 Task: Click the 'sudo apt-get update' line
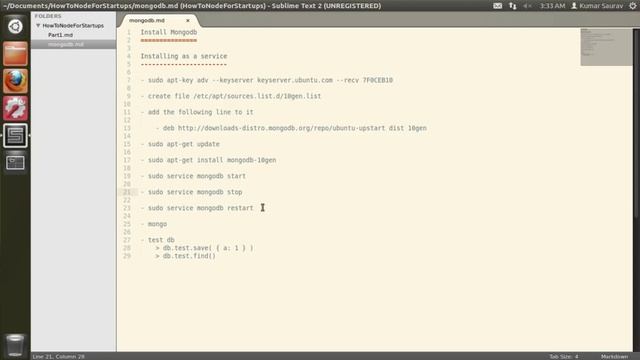click(180, 144)
